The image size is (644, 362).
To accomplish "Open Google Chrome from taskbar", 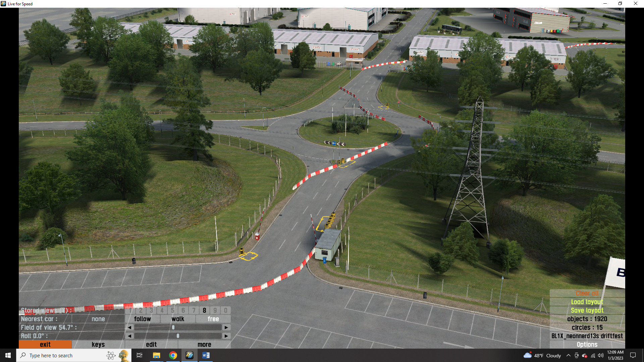I will [173, 355].
